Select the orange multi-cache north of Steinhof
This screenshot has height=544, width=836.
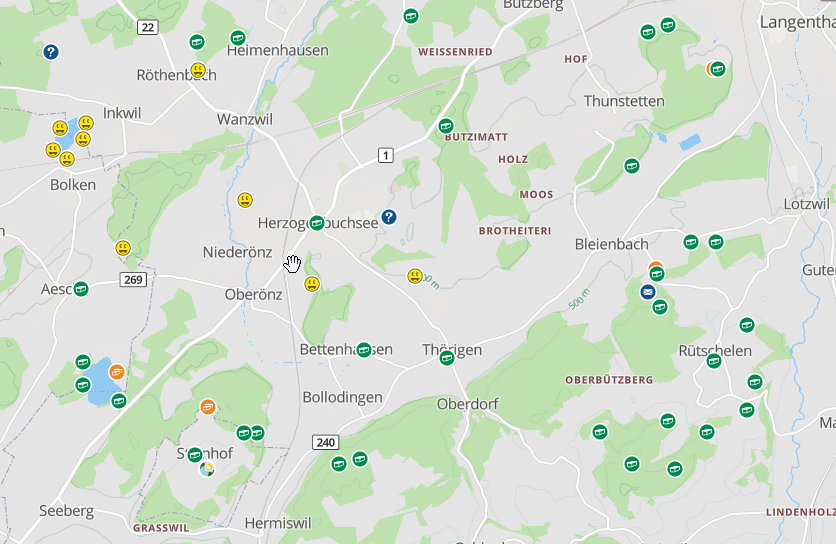(x=208, y=407)
